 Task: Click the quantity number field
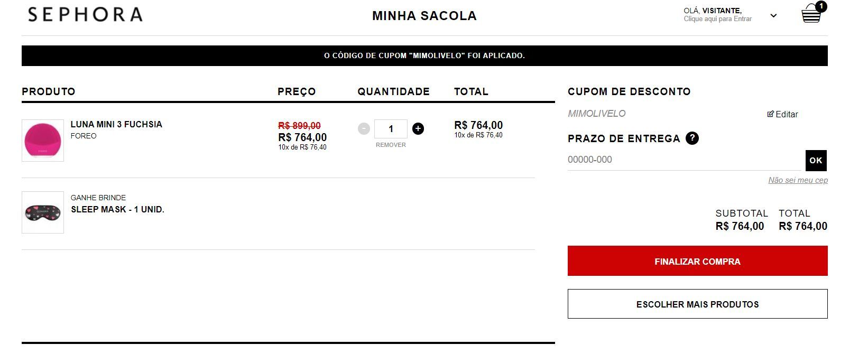click(391, 129)
